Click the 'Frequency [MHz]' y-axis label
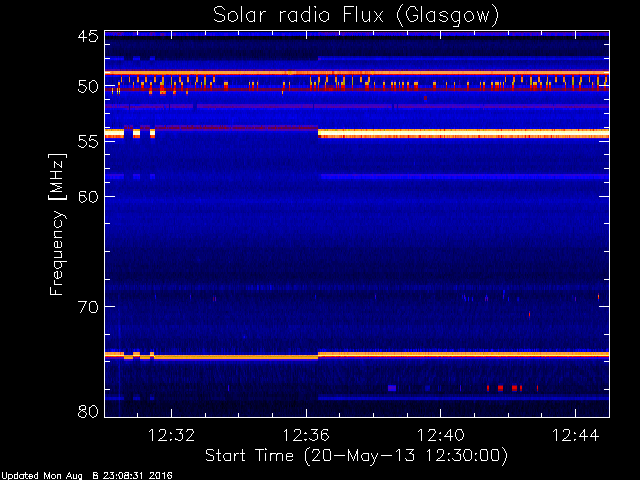This screenshot has width=640, height=480. [x=57, y=224]
